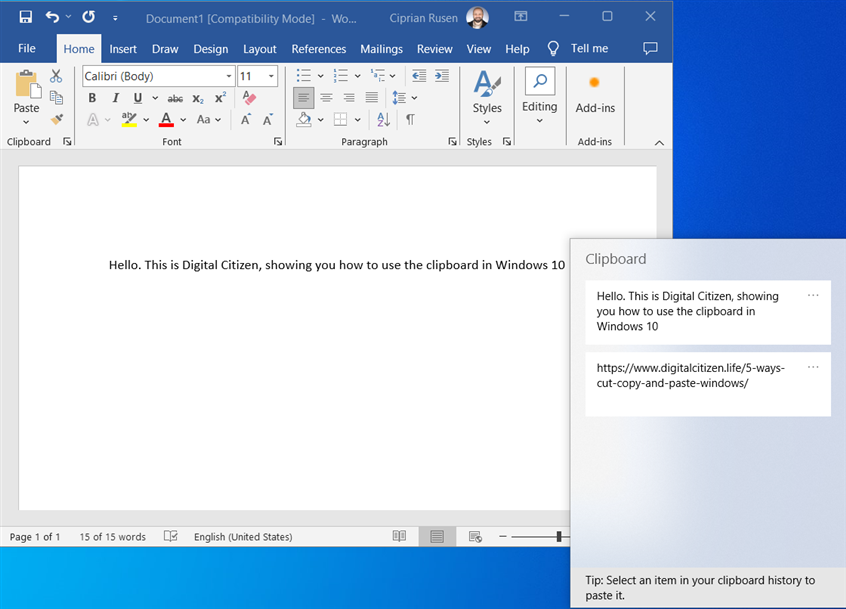Click the Save icon in title bar
Screen dimensions: 846x609
[25, 17]
